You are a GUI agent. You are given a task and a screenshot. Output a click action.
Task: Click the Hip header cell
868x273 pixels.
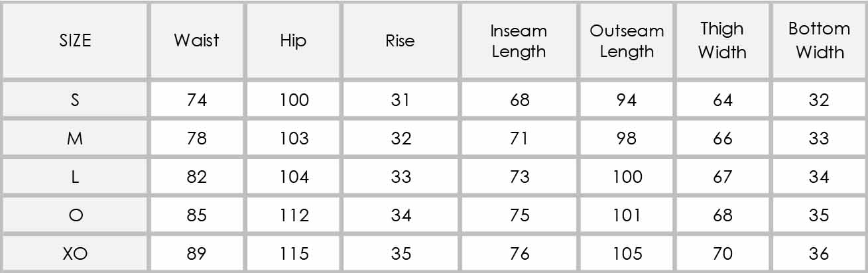coord(293,40)
